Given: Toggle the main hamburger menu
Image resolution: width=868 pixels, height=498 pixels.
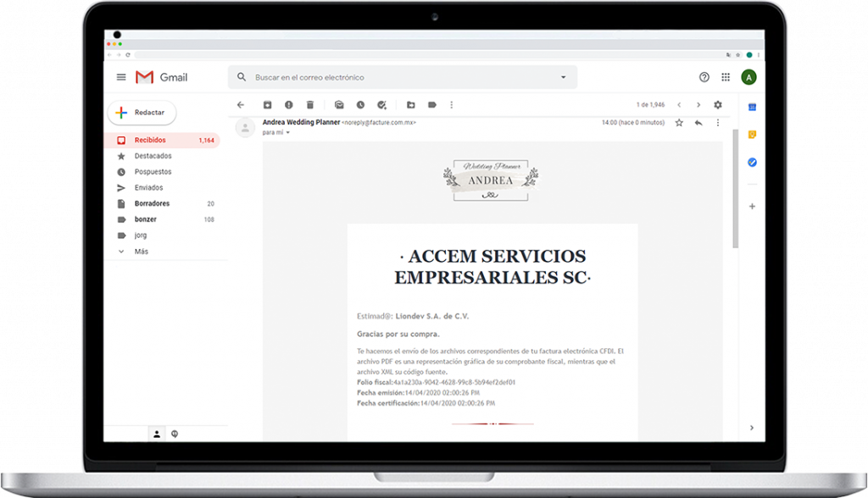Looking at the screenshot, I should [121, 77].
